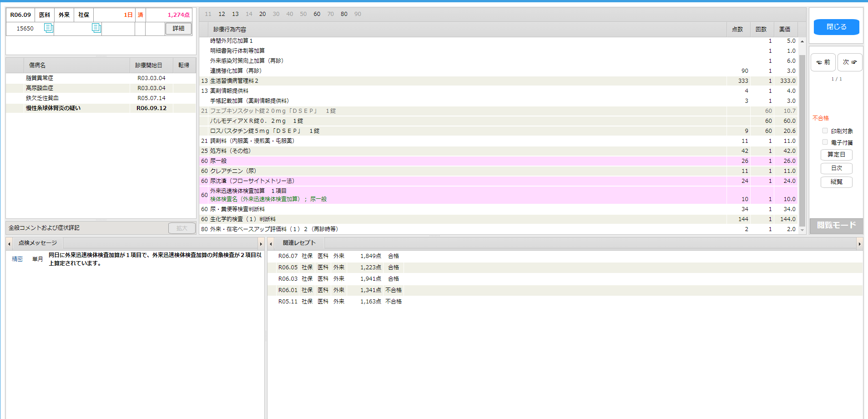This screenshot has width=868, height=419.
Task: Select the highlighted 尿一般 row
Action: pyautogui.click(x=499, y=161)
